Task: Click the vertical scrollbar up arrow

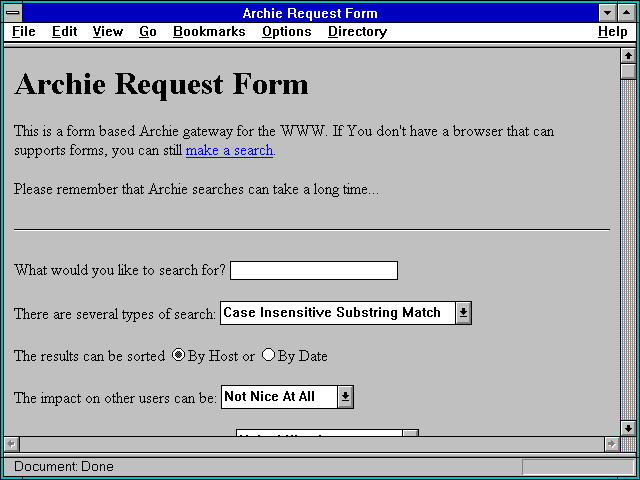Action: point(629,56)
